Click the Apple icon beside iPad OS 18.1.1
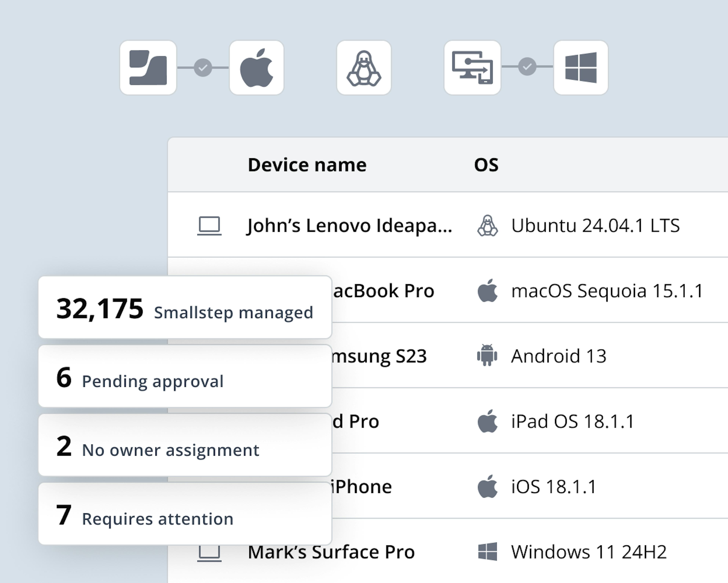The width and height of the screenshot is (728, 583). [x=488, y=421]
